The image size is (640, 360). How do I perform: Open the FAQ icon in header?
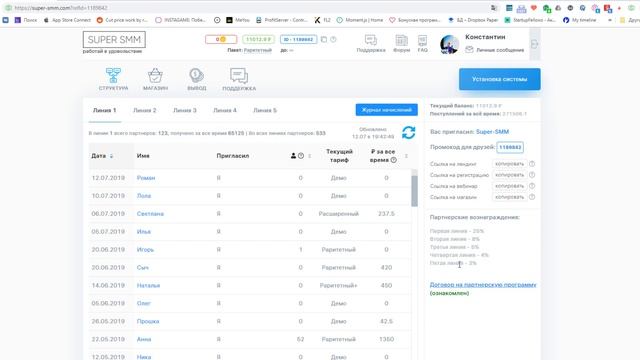point(422,40)
